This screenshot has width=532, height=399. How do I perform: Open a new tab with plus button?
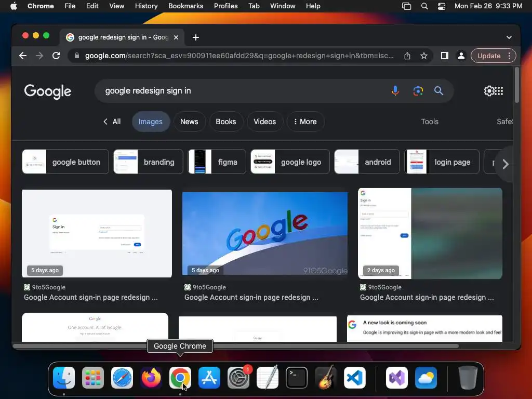pos(196,37)
